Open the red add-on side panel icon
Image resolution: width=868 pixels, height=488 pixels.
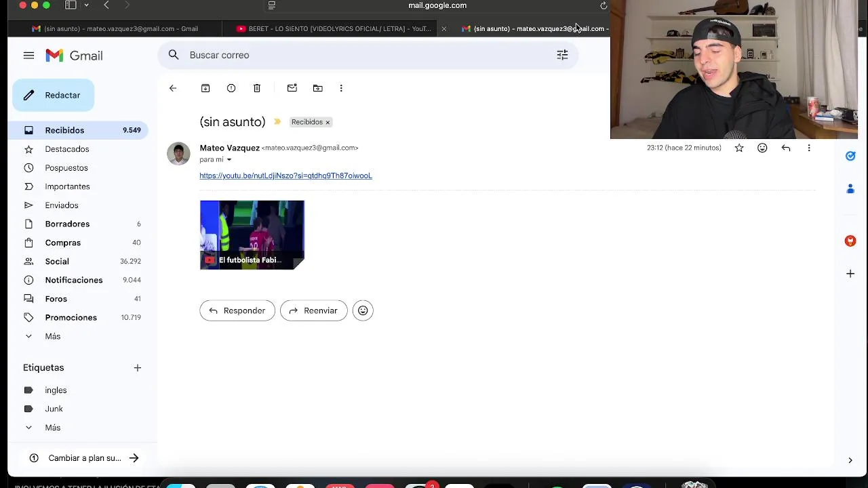click(850, 241)
